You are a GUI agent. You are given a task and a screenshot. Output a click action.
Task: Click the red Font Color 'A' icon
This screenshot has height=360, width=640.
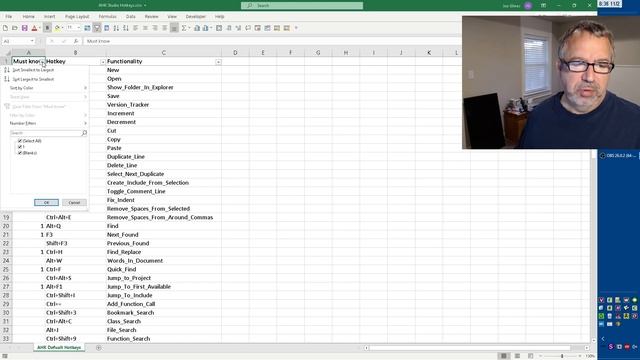click(x=34, y=28)
